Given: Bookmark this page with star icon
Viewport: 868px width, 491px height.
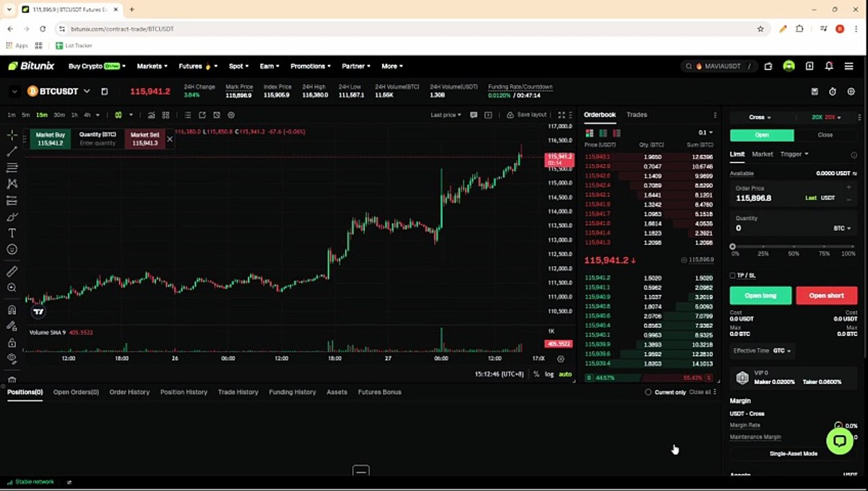Looking at the screenshot, I should (760, 29).
